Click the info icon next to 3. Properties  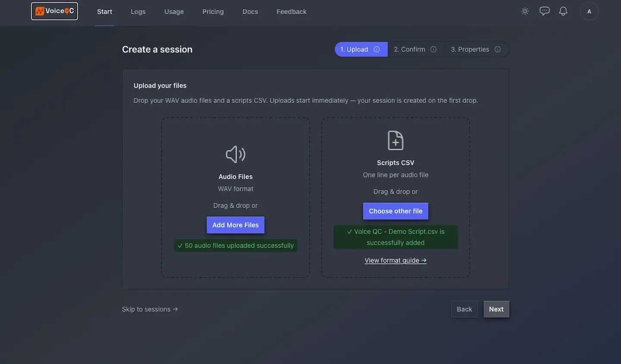(498, 50)
